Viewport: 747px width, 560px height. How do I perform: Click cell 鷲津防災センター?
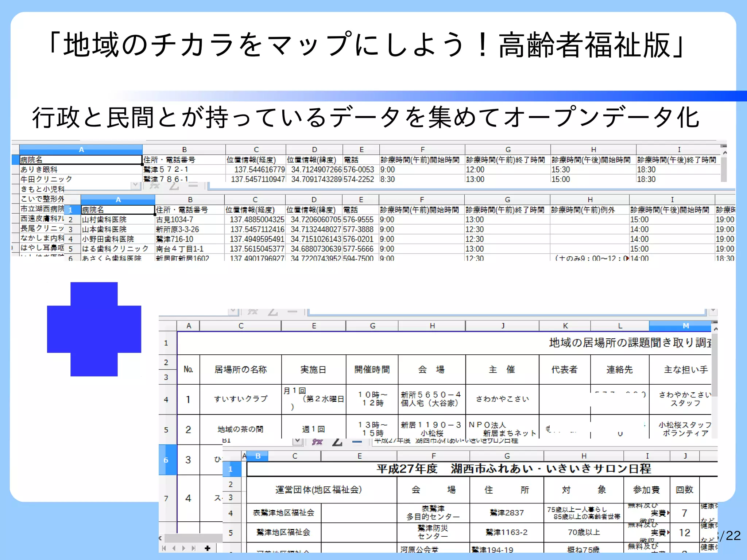pyautogui.click(x=433, y=532)
